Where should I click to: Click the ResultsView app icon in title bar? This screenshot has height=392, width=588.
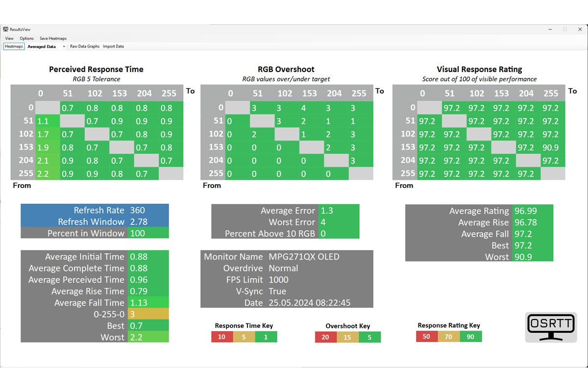(x=5, y=29)
